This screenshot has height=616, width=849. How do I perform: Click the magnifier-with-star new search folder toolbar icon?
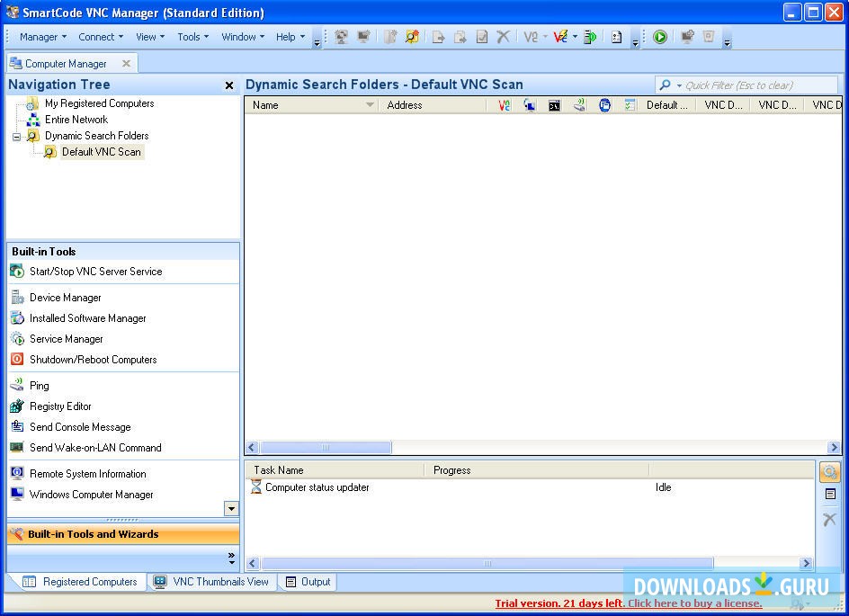(413, 37)
